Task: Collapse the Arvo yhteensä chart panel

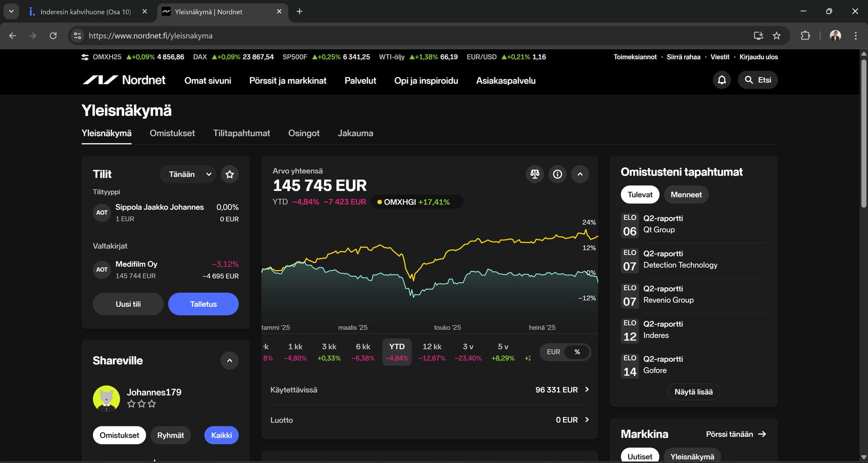Action: [580, 174]
